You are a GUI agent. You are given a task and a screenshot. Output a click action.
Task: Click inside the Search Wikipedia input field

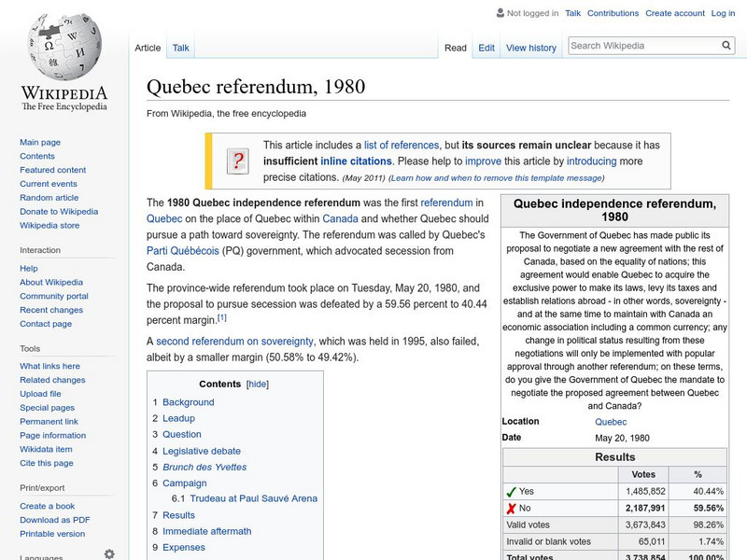(644, 44)
